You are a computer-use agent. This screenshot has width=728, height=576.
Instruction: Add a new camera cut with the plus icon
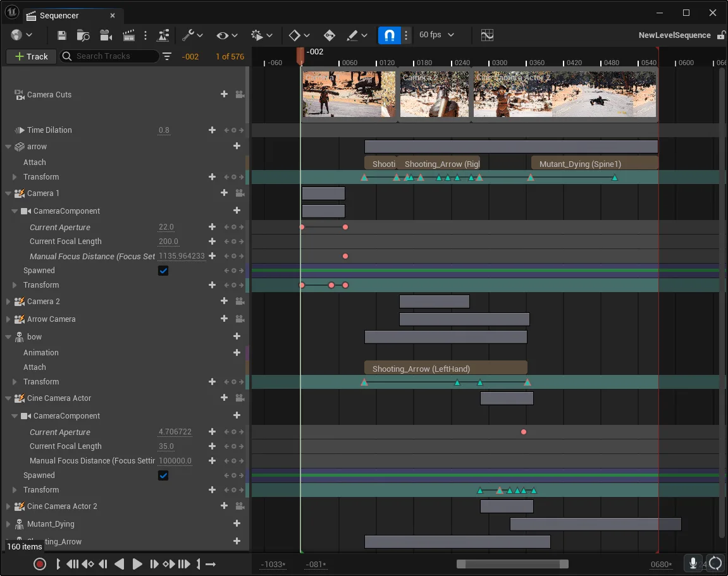pos(225,94)
